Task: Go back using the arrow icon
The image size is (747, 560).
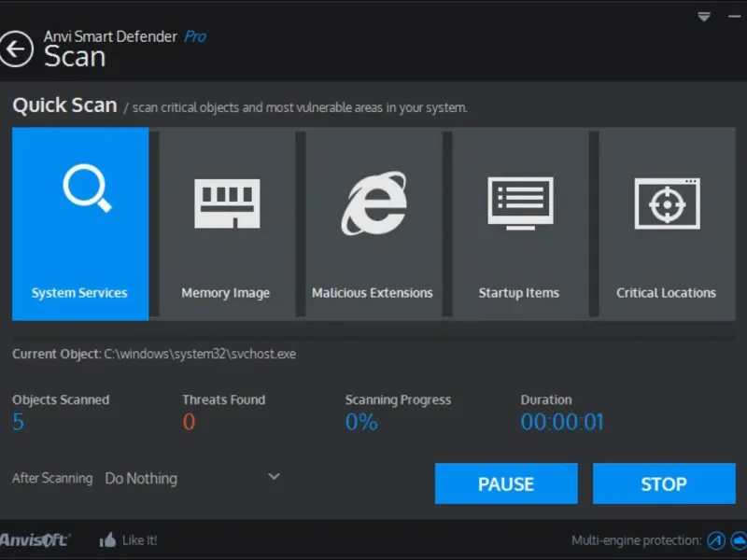Action: (x=17, y=49)
